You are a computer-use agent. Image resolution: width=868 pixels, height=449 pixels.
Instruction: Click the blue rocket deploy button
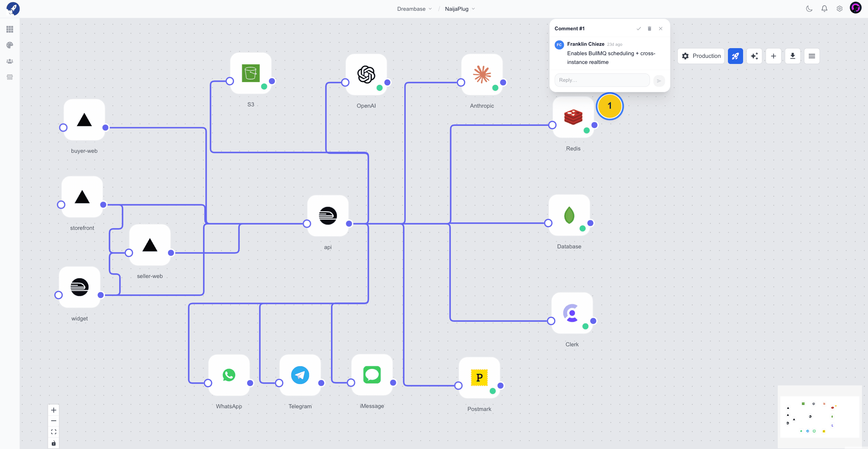[735, 56]
